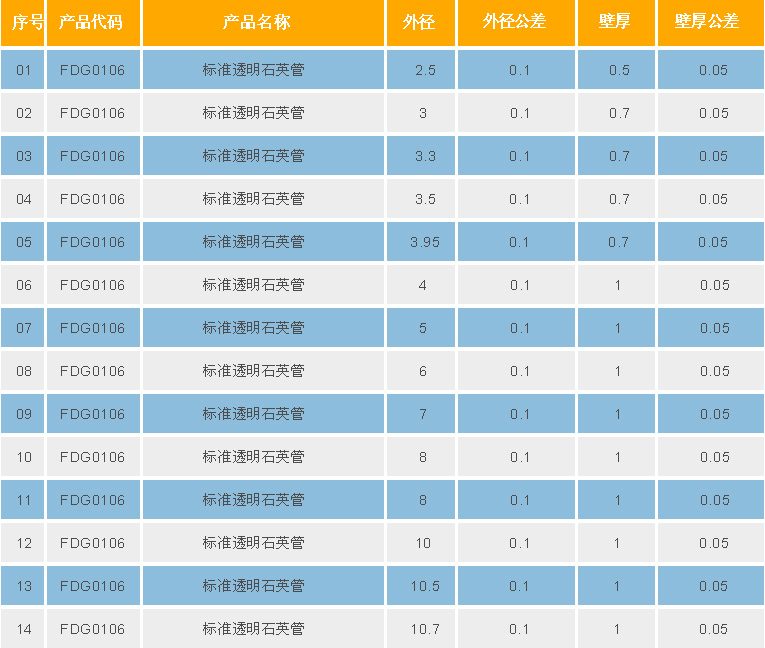Select the 壁厚公差 0.05 cell in row 10

(714, 457)
